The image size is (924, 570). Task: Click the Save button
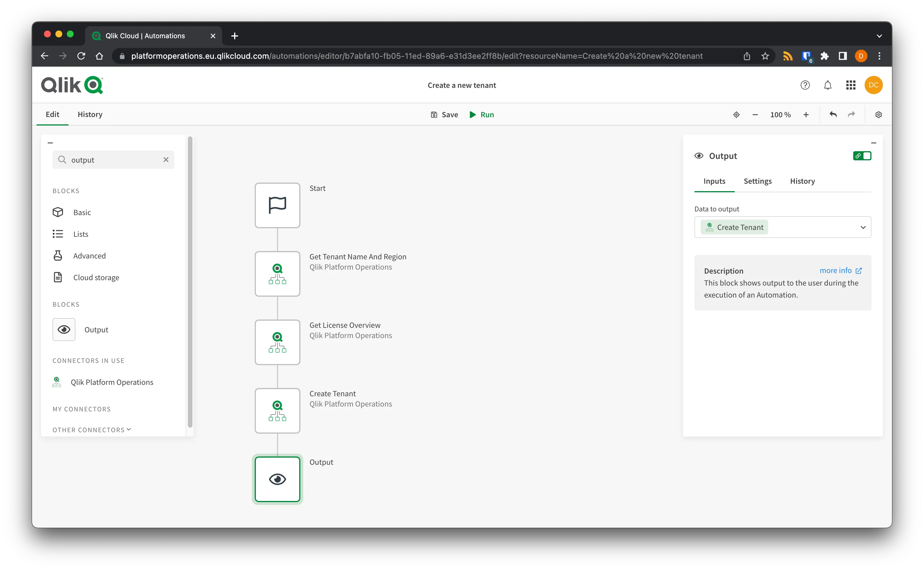point(444,114)
